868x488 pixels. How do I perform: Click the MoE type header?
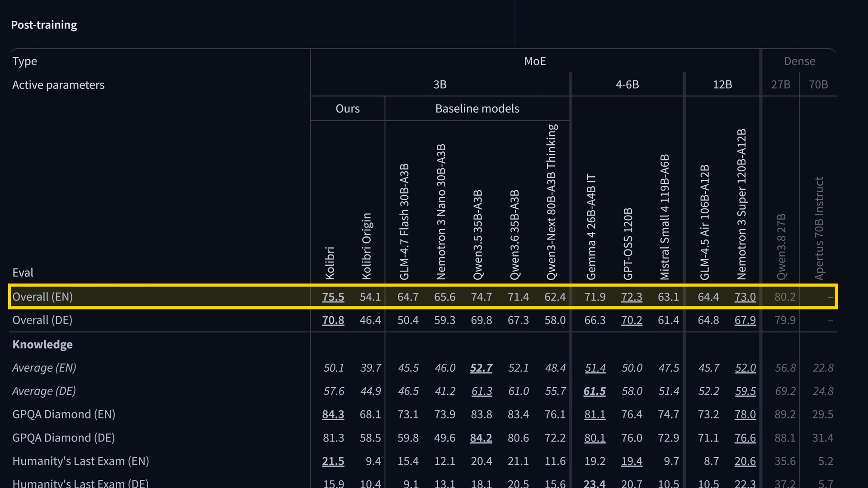pos(535,61)
